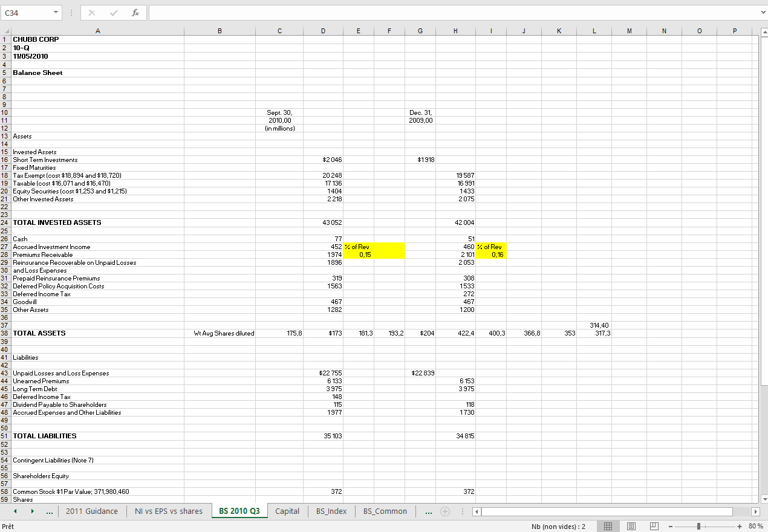The width and height of the screenshot is (768, 532).
Task: Select the 317,3 value in column L
Action: click(595, 333)
